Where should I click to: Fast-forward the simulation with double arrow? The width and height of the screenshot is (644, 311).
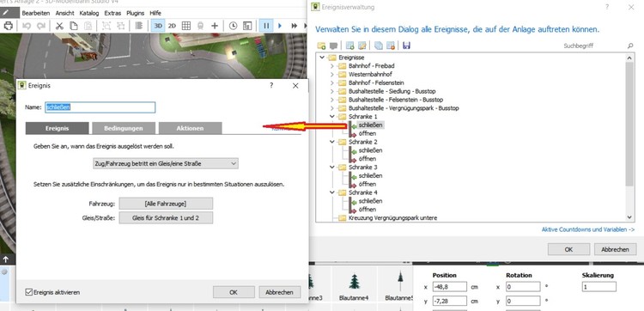point(294,26)
